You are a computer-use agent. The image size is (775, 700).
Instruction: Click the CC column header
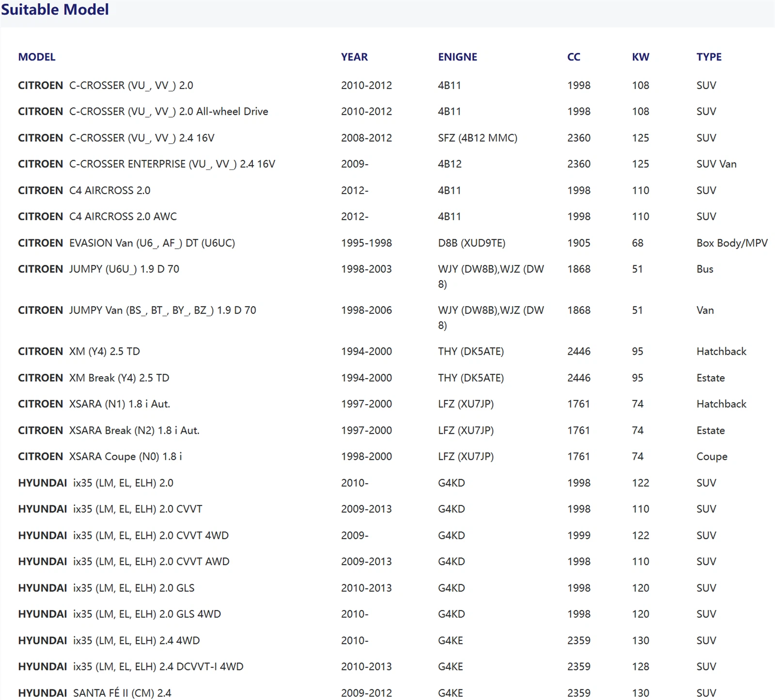pos(573,57)
